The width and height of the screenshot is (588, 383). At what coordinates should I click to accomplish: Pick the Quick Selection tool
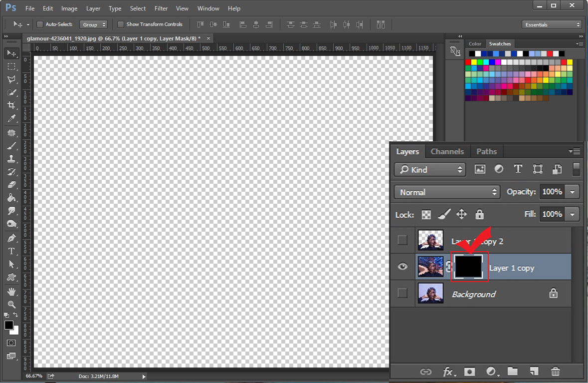tap(11, 92)
